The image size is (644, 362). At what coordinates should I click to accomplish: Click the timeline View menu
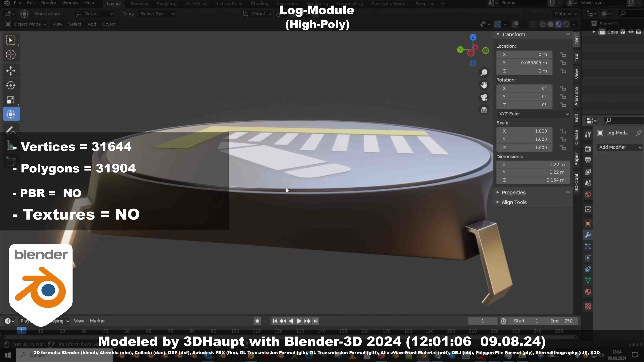pyautogui.click(x=79, y=321)
